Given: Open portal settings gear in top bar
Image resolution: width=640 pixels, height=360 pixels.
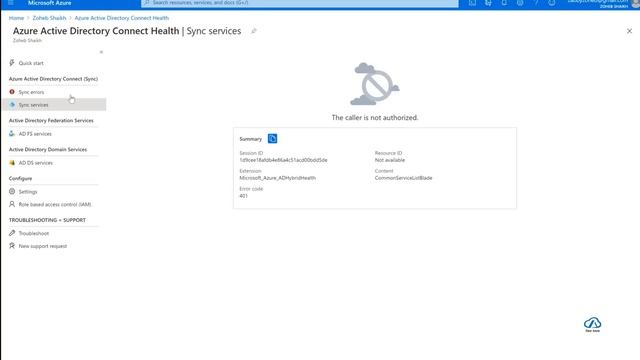Looking at the screenshot, I should [x=520, y=2].
